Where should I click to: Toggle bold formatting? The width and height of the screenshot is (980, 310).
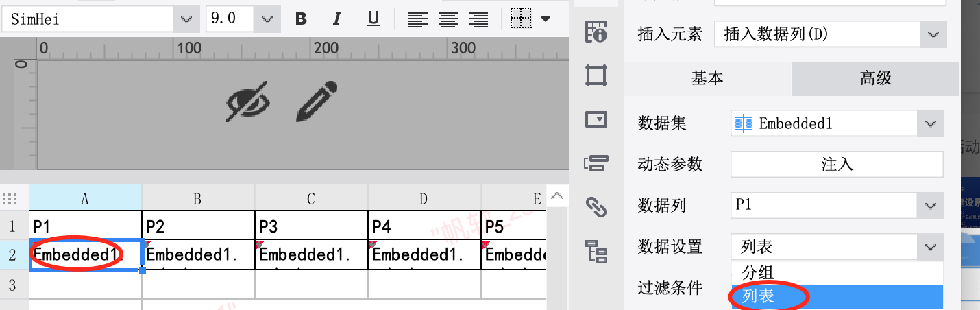301,19
